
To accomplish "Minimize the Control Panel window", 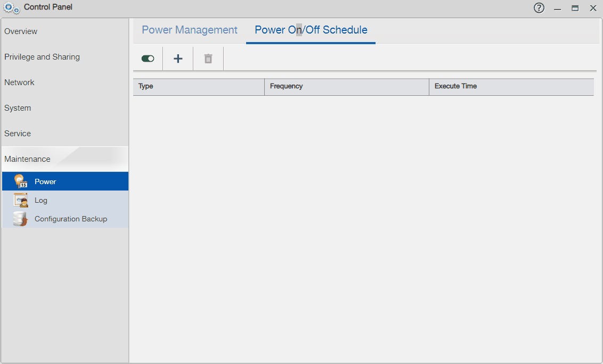I will click(x=557, y=8).
